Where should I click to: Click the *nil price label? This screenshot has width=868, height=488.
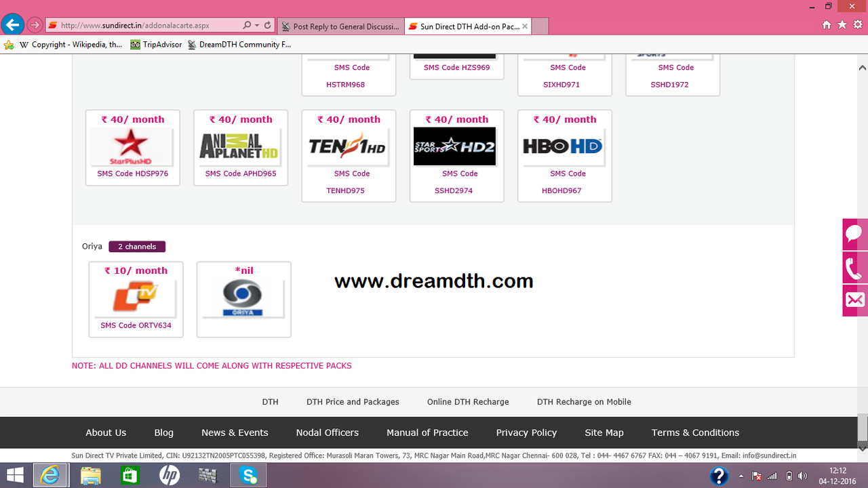243,270
